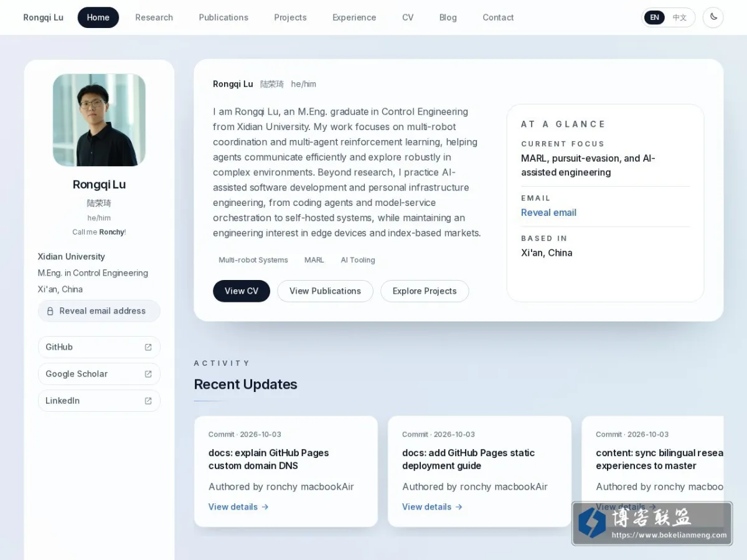Click the Recent Updates heading
Viewport: 747px width, 560px height.
(245, 385)
